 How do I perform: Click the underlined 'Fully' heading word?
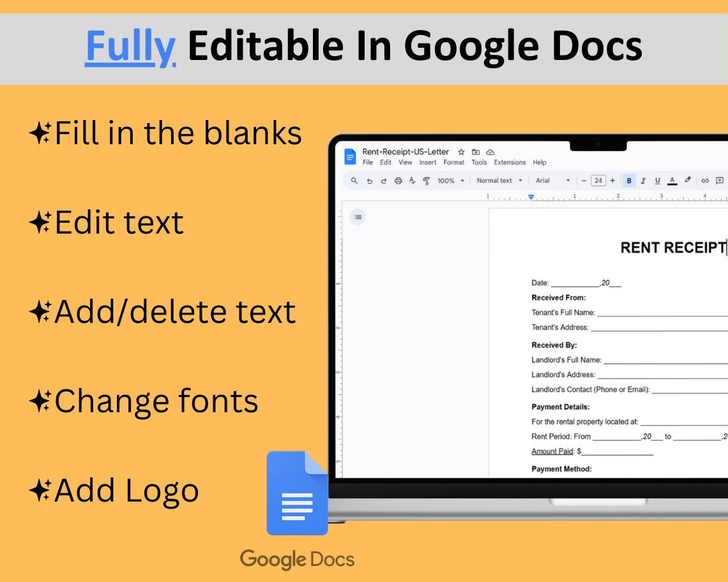130,47
